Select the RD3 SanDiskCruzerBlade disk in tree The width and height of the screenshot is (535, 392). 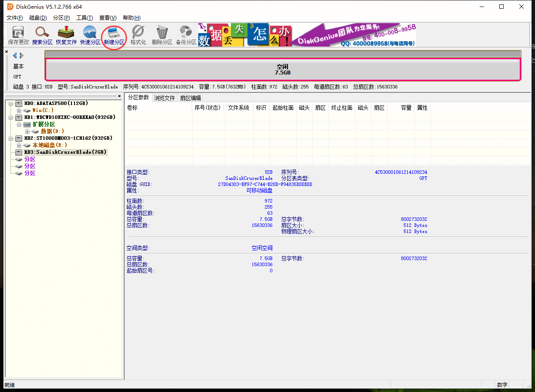(64, 152)
